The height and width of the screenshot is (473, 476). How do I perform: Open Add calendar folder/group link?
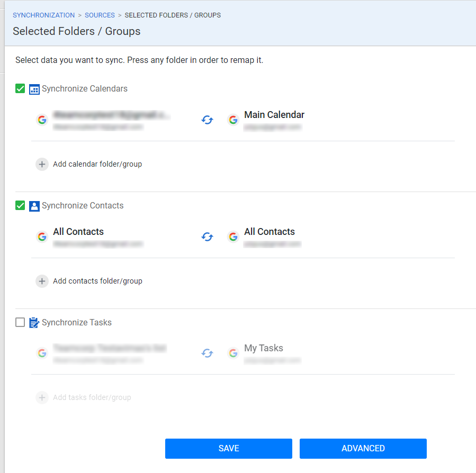(97, 164)
